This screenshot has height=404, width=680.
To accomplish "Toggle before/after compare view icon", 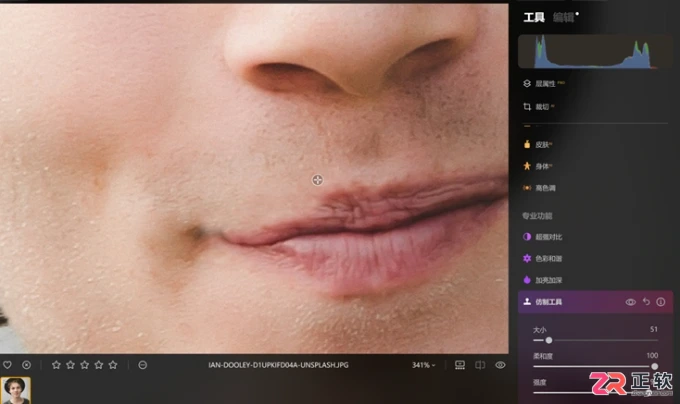I will [x=480, y=365].
